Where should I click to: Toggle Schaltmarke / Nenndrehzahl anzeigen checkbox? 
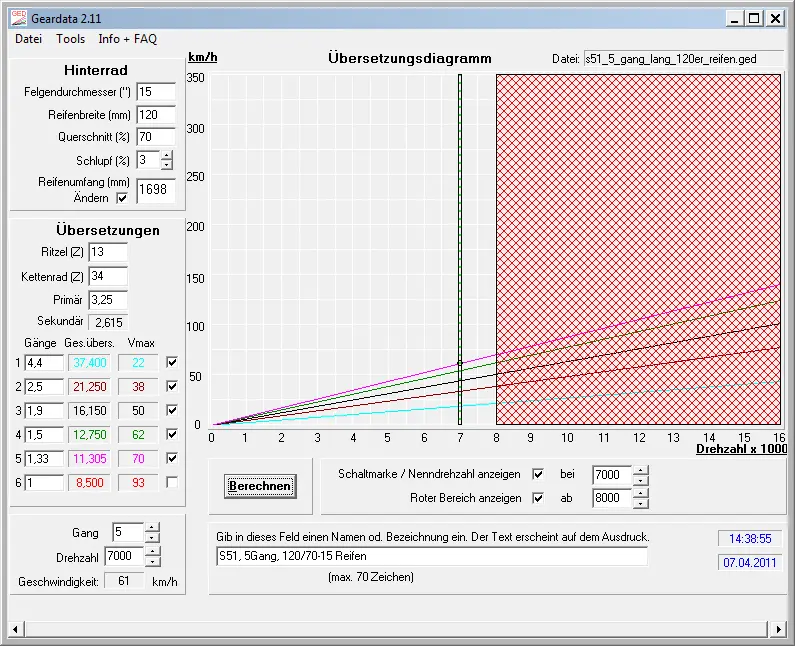coord(539,474)
